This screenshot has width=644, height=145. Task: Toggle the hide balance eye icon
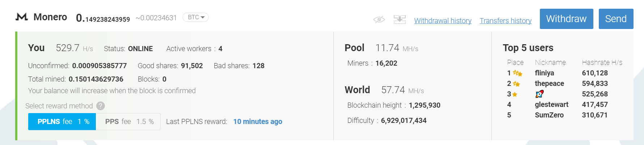tap(379, 20)
